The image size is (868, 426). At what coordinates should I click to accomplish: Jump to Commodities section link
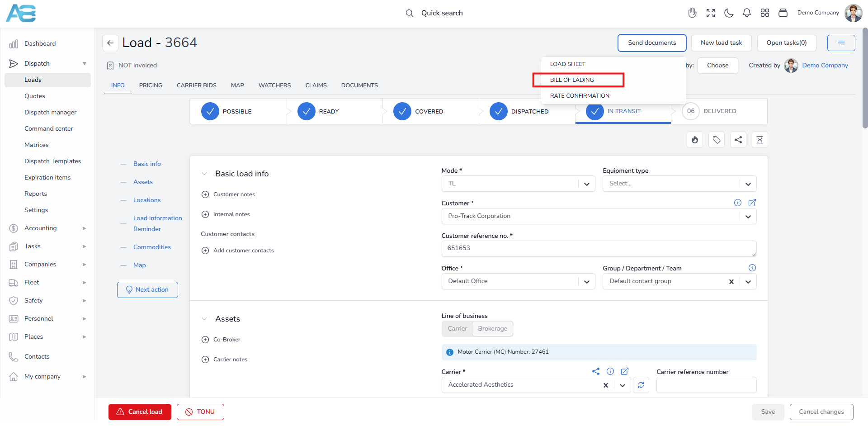point(152,247)
